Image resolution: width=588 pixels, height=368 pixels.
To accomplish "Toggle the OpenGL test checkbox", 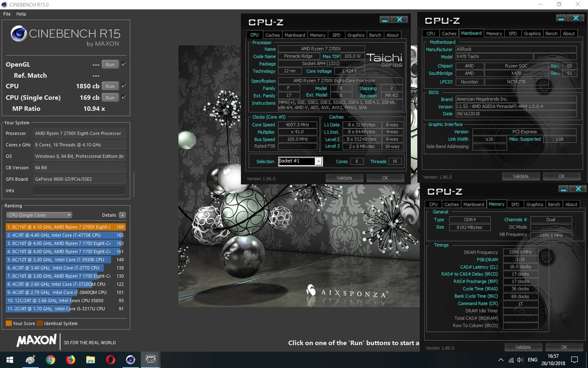I will click(x=124, y=64).
